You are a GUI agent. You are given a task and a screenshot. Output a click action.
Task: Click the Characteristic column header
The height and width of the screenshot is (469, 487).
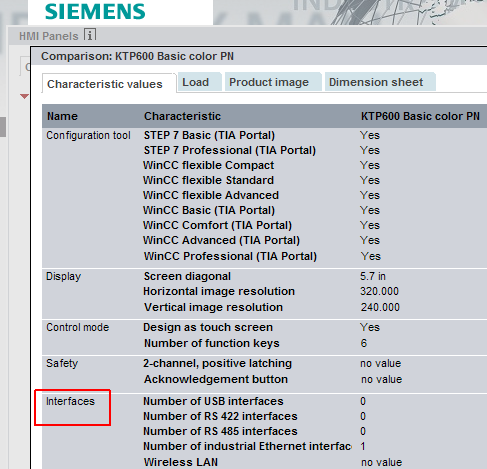[182, 116]
